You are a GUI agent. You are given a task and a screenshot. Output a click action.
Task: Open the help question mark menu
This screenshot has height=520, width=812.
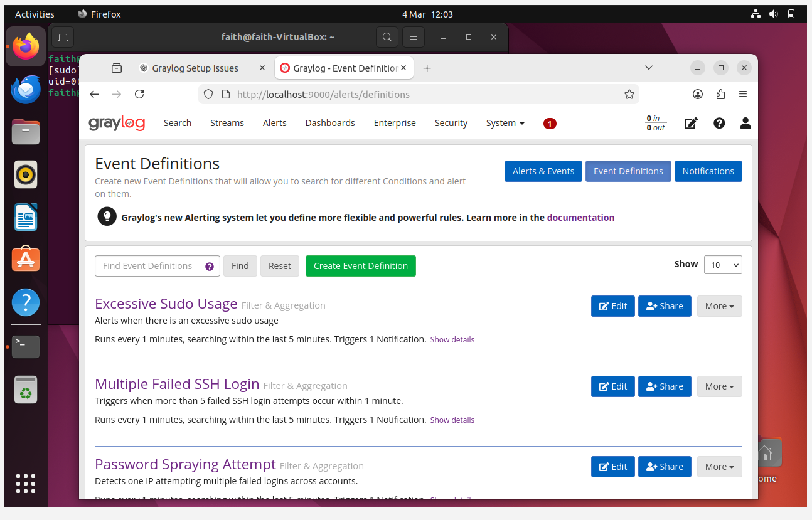click(719, 124)
